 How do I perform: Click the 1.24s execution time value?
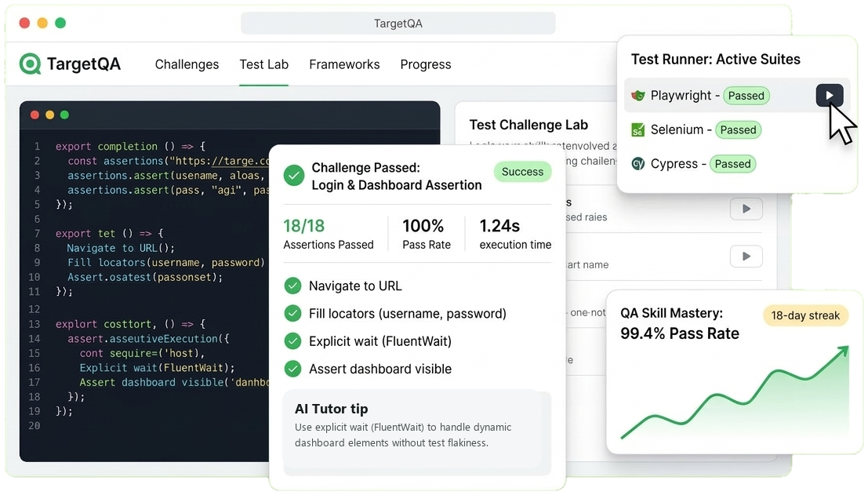pyautogui.click(x=499, y=226)
